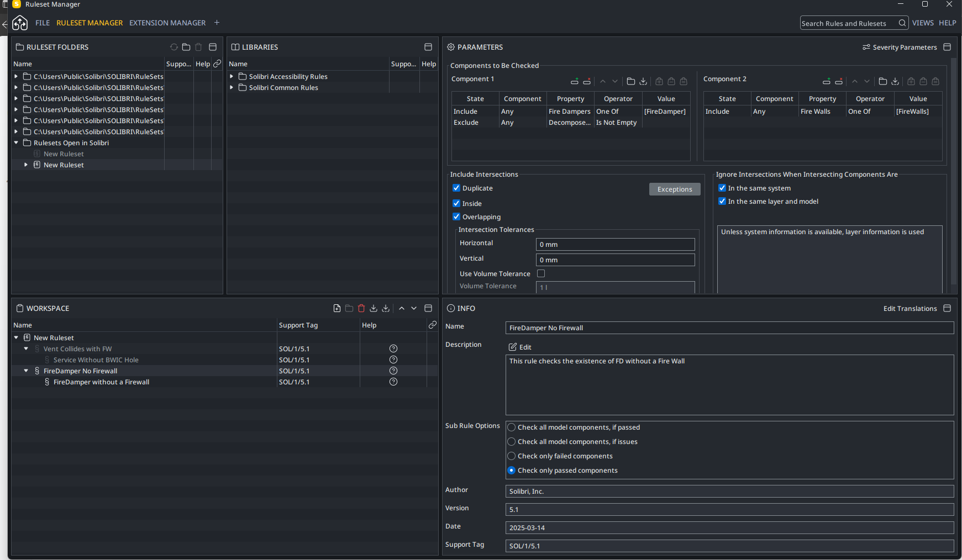Open the VIEWS menu

click(923, 23)
